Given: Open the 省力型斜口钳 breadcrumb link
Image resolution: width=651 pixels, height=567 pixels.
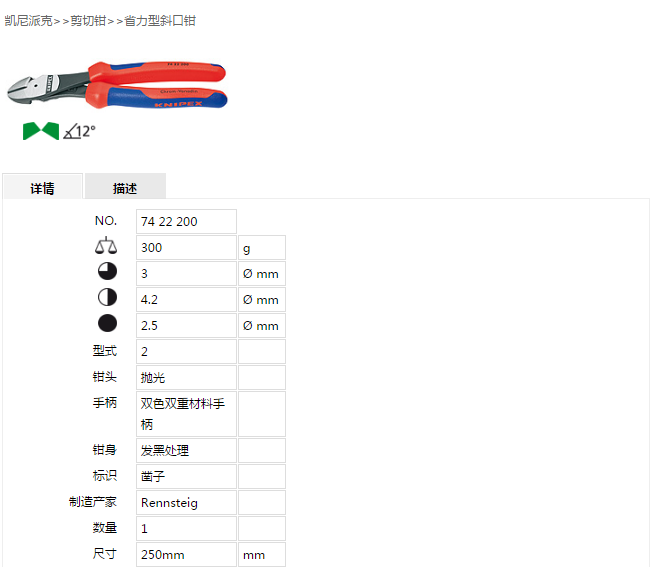Looking at the screenshot, I should coord(160,21).
